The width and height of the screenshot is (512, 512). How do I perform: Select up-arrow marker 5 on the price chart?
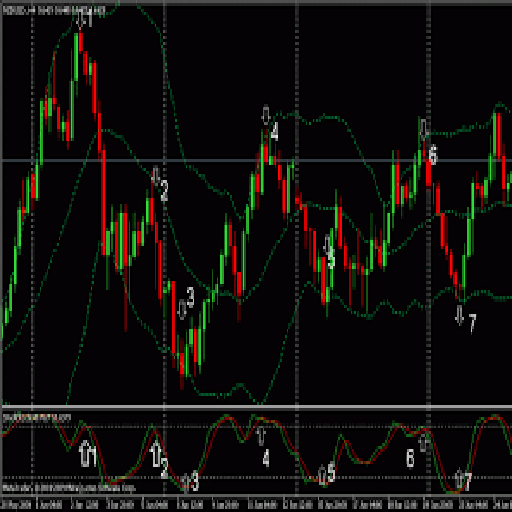point(328,244)
